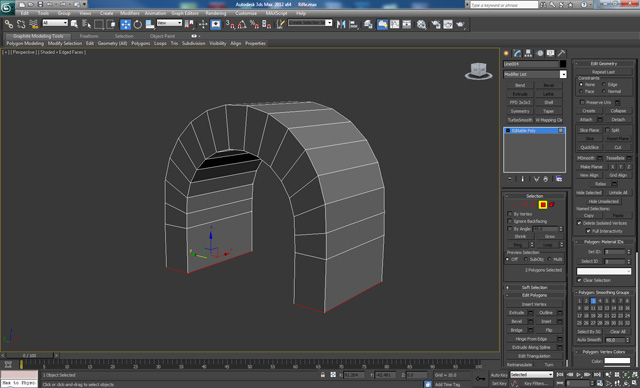Expand the Soft Selection rollout
The height and width of the screenshot is (388, 640).
(534, 287)
